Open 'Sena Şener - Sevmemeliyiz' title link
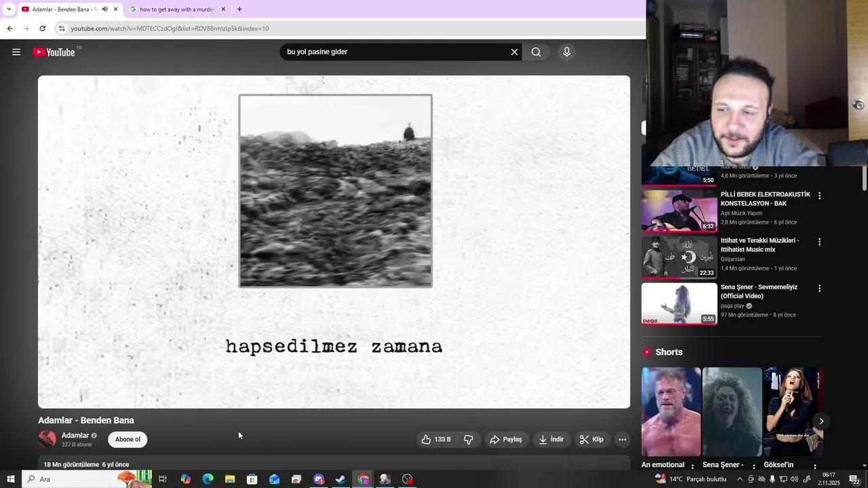The width and height of the screenshot is (868, 488). (x=759, y=291)
